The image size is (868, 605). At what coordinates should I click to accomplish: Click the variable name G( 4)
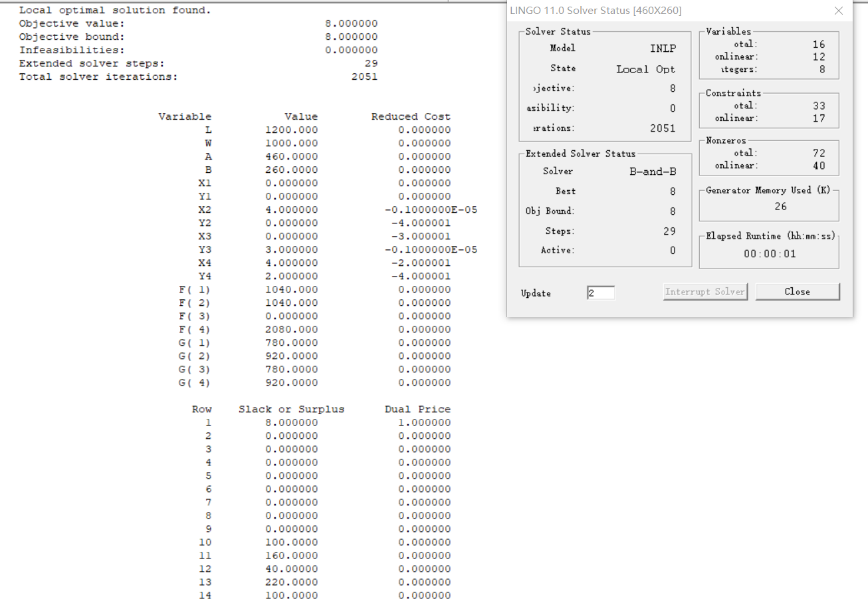coord(195,383)
